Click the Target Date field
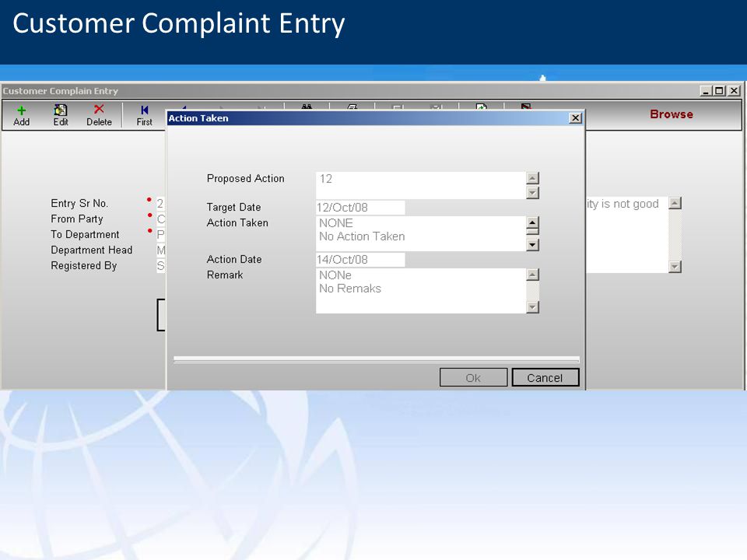Screen dimensions: 747x560 [x=360, y=208]
